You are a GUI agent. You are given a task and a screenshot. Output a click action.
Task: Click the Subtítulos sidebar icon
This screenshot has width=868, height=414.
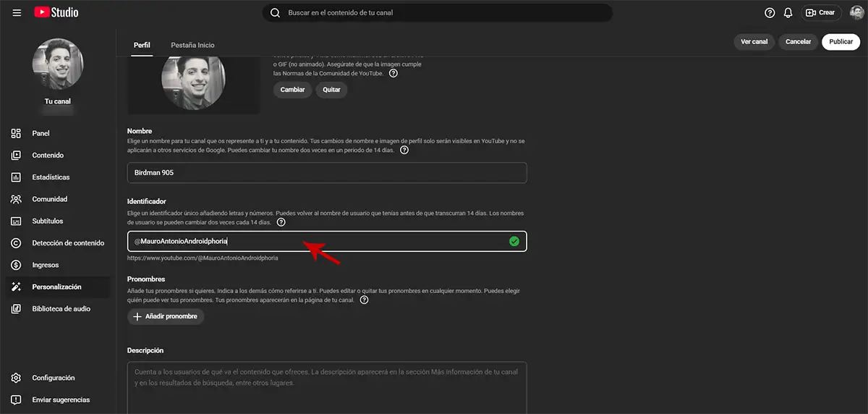point(16,221)
